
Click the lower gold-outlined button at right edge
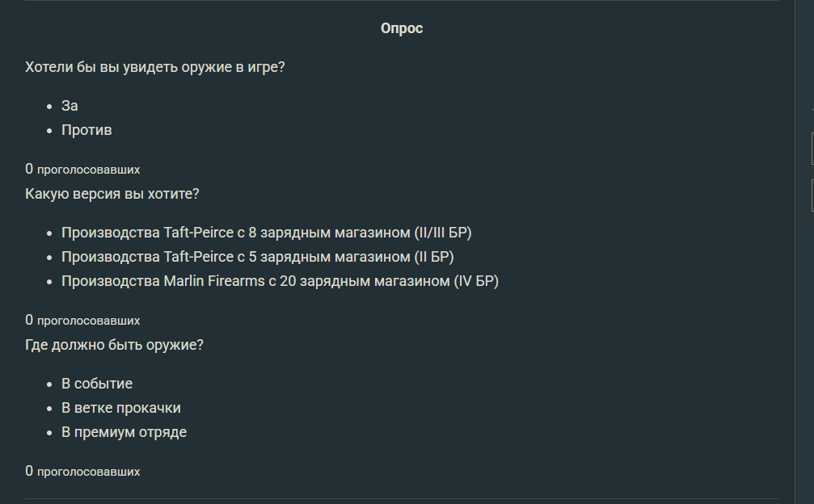point(812,195)
